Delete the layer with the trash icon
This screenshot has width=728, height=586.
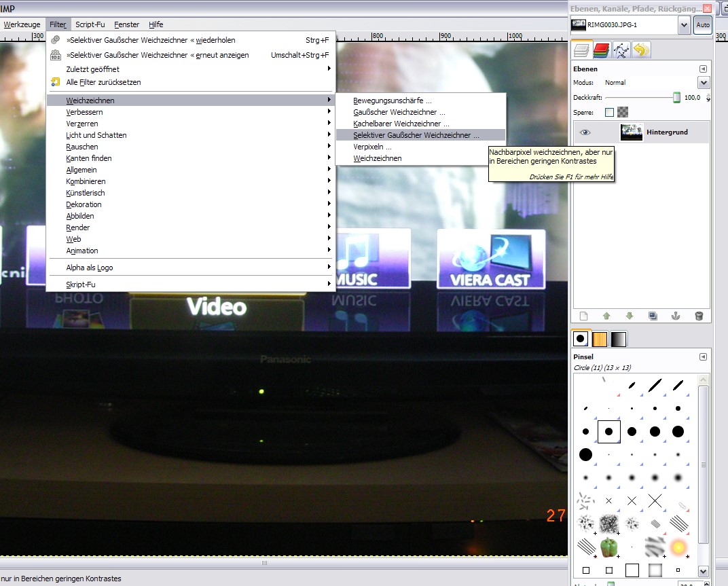click(699, 316)
